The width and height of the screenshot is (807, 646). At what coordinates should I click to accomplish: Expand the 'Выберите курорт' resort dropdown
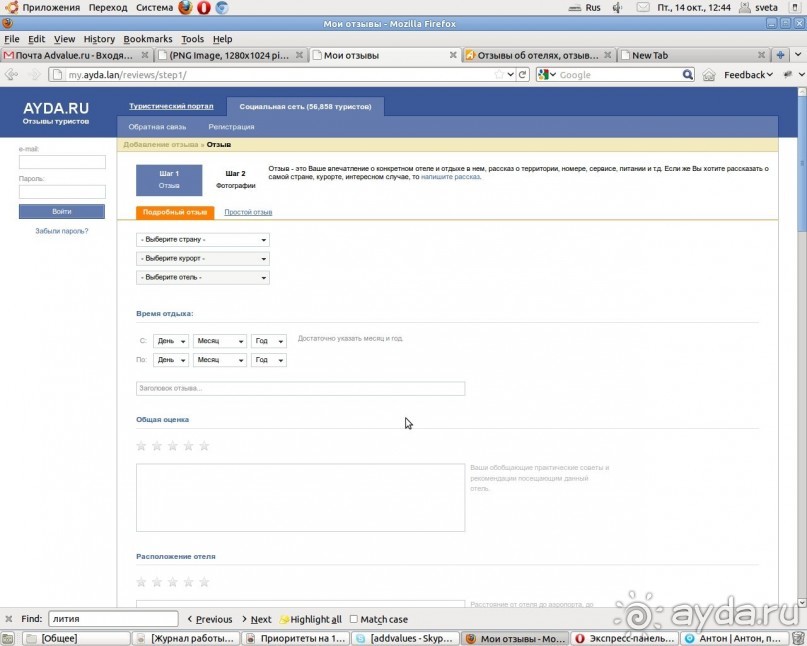tap(203, 259)
